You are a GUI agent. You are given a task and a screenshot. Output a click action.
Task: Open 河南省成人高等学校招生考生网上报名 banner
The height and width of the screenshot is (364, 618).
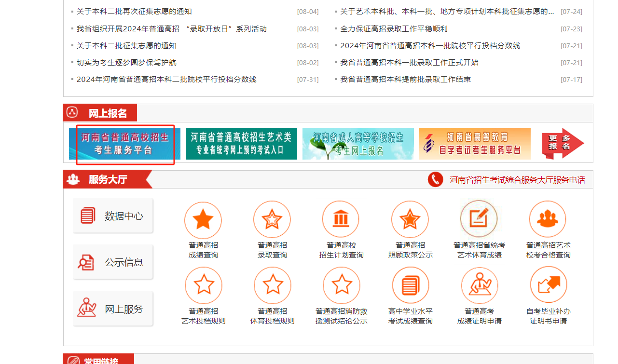[358, 144]
